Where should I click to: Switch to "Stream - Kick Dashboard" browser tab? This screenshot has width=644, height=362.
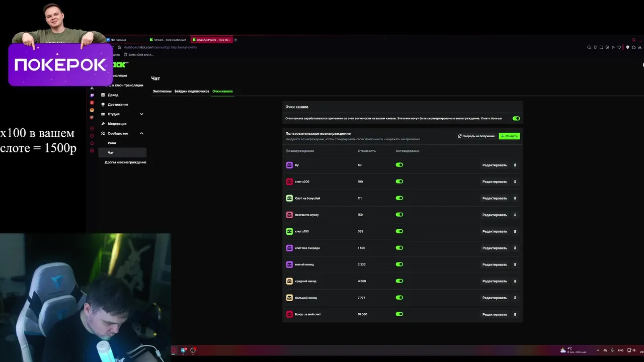click(x=169, y=40)
